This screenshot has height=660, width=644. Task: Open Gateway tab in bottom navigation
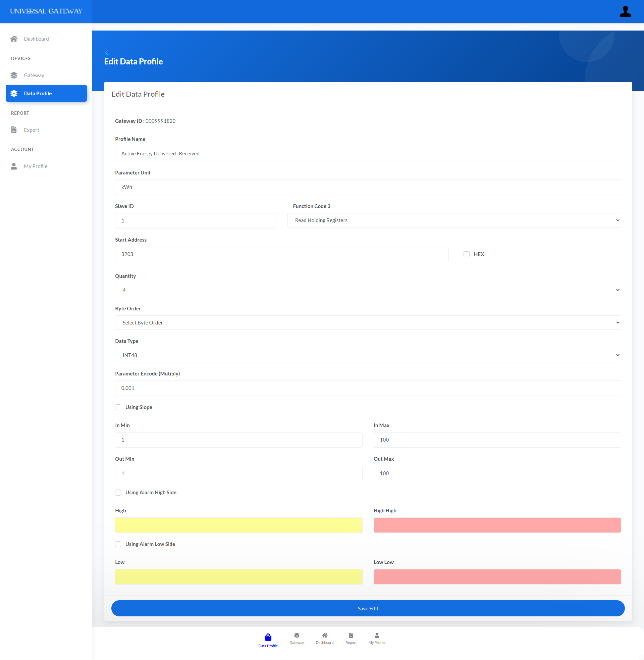[297, 638]
